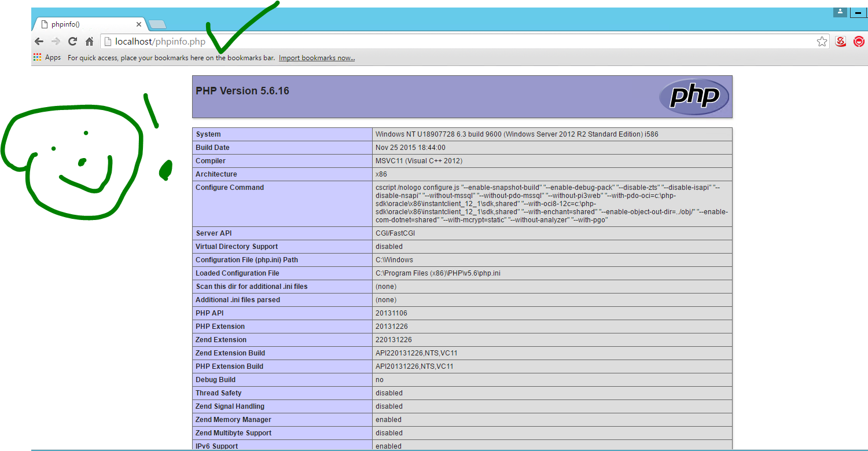The width and height of the screenshot is (868, 451).
Task: Select the Debug Build value no
Action: [380, 380]
